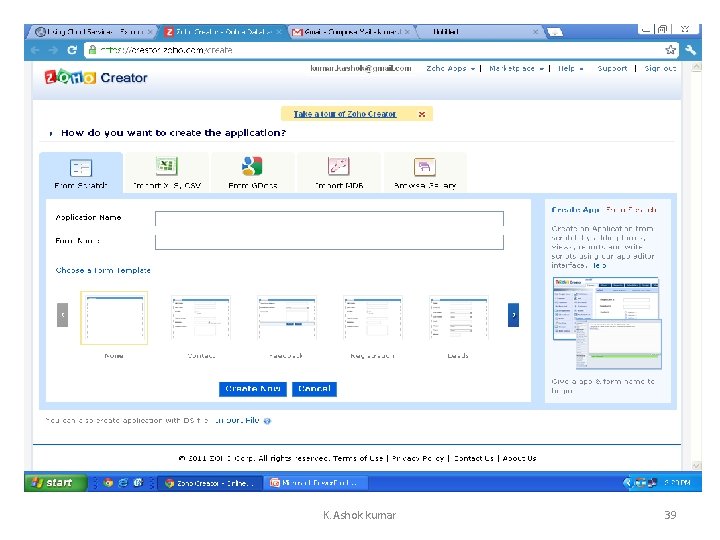
Task: Launch Chrome from the quick launch bar
Action: point(108,483)
